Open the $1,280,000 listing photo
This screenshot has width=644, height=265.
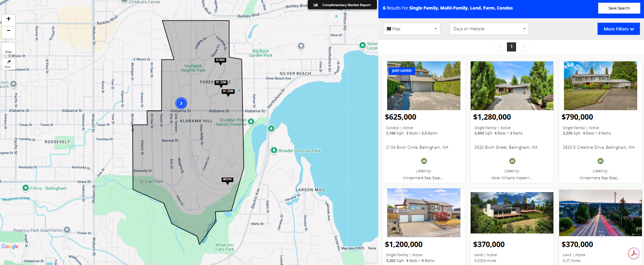[x=512, y=86]
